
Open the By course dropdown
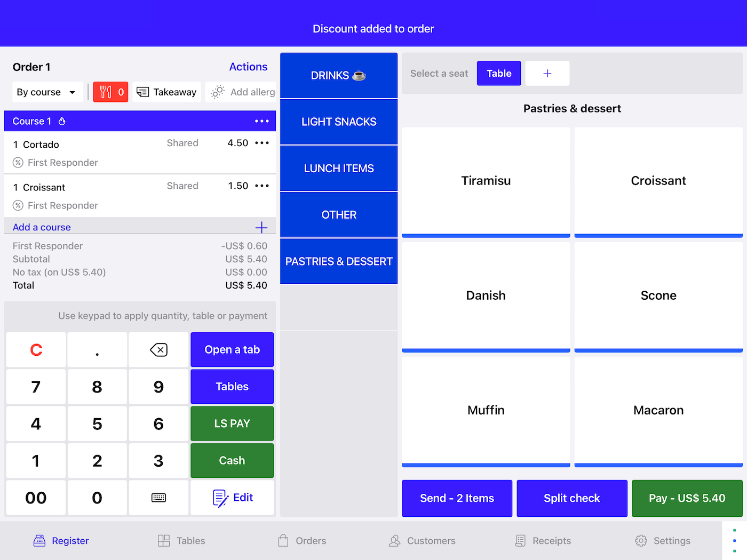(47, 92)
